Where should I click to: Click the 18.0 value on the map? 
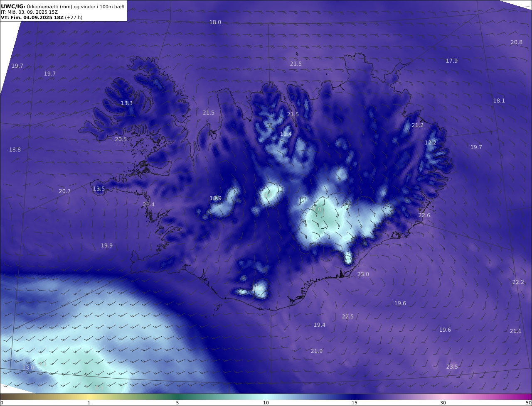coord(215,22)
